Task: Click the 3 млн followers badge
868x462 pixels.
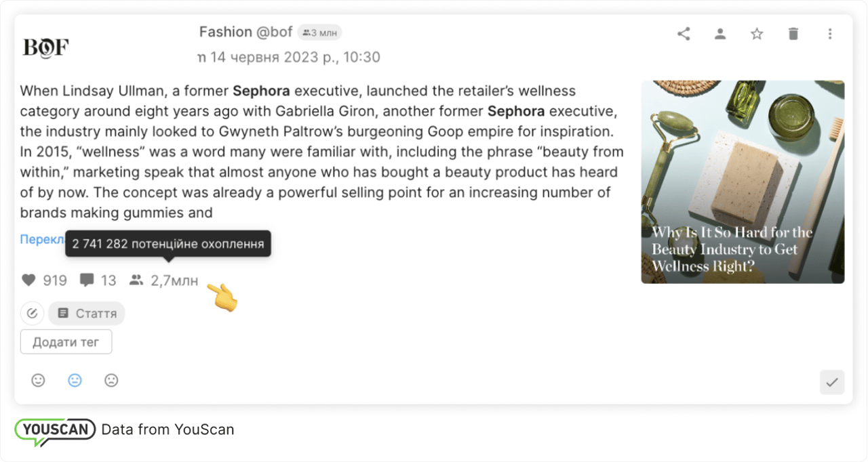Action: (x=319, y=33)
